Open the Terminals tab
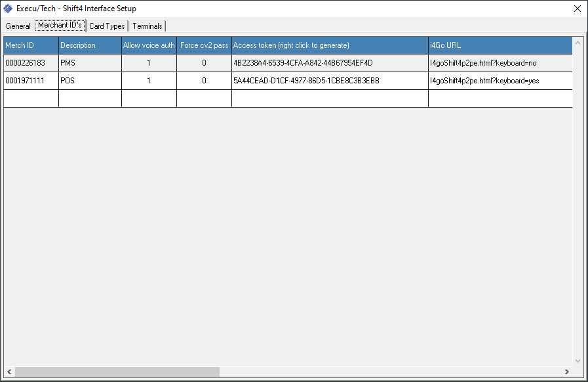 [x=147, y=26]
